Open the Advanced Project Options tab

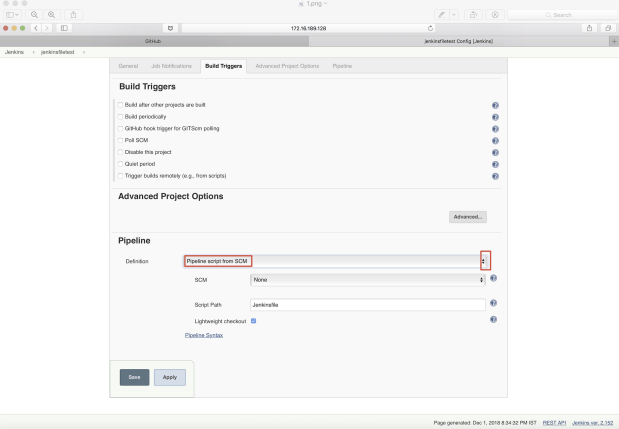pos(287,66)
